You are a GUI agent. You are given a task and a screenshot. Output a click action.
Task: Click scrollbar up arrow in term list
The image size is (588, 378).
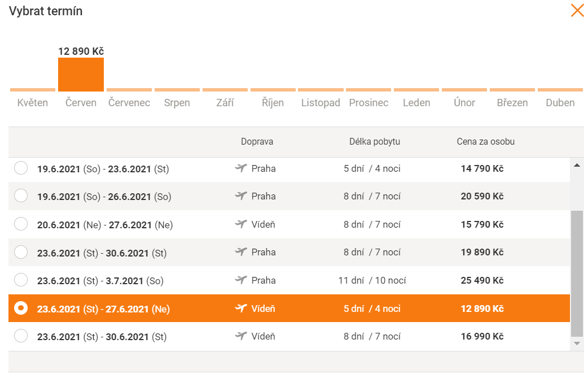coord(577,165)
